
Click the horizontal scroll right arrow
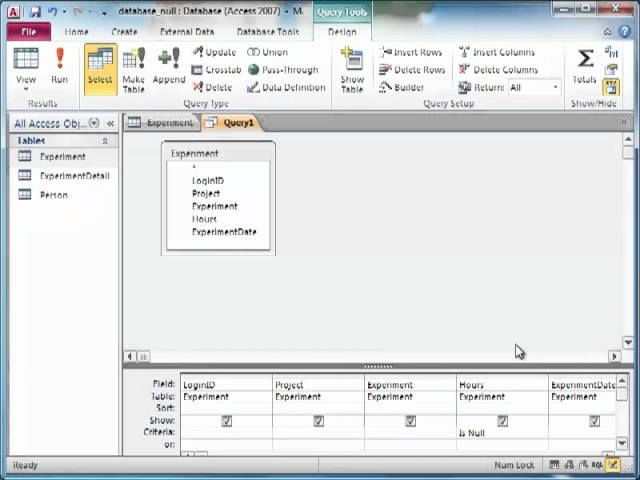click(614, 356)
